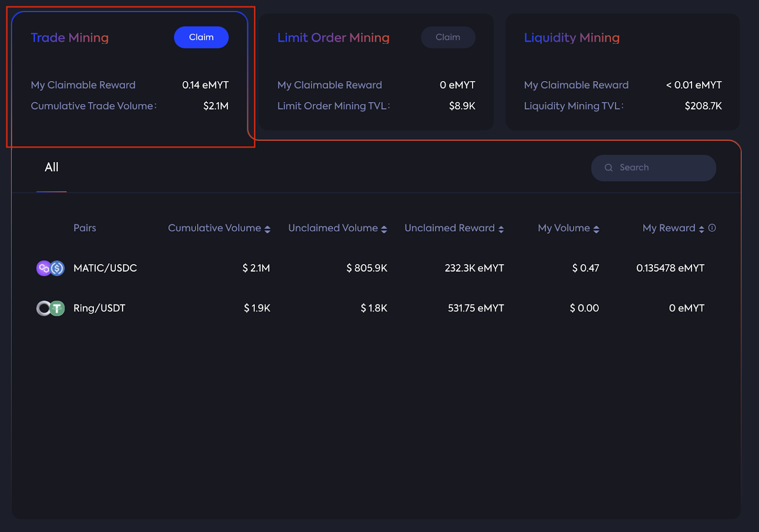Sort by Unclaimed Reward arrows
The height and width of the screenshot is (532, 759).
tap(501, 229)
